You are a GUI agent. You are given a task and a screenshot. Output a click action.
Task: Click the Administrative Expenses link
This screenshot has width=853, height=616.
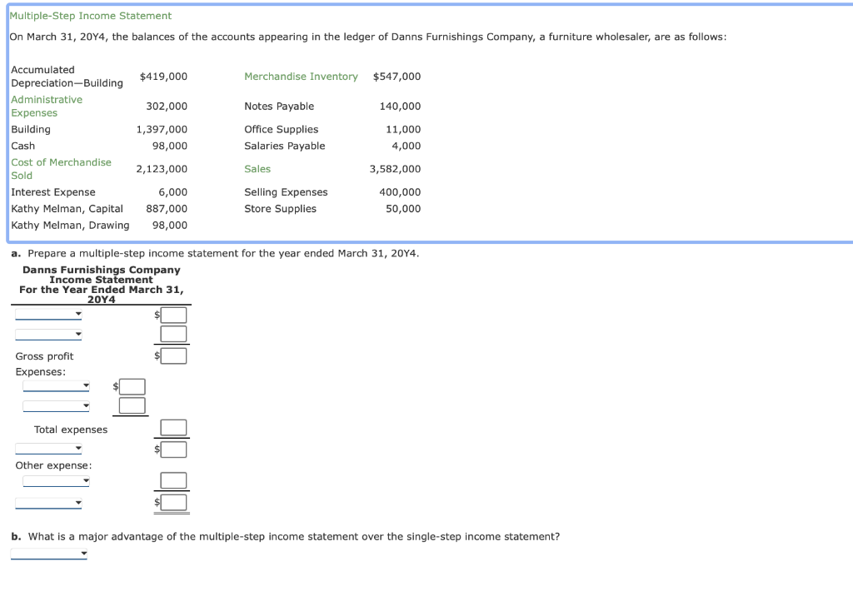(47, 106)
